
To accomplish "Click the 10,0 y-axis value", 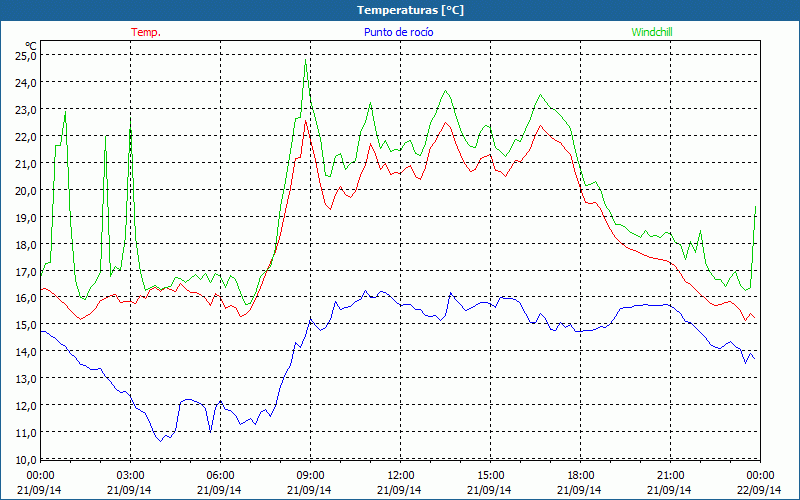I will 27,460.
